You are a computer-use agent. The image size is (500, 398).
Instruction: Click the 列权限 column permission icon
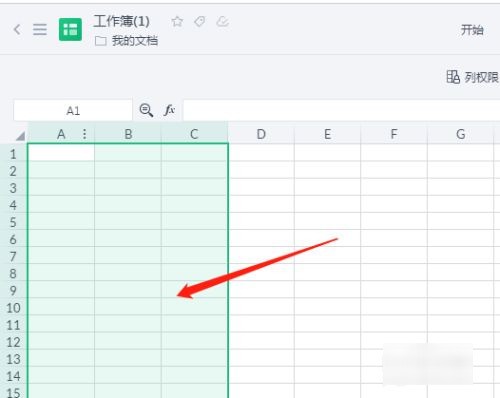[x=453, y=77]
